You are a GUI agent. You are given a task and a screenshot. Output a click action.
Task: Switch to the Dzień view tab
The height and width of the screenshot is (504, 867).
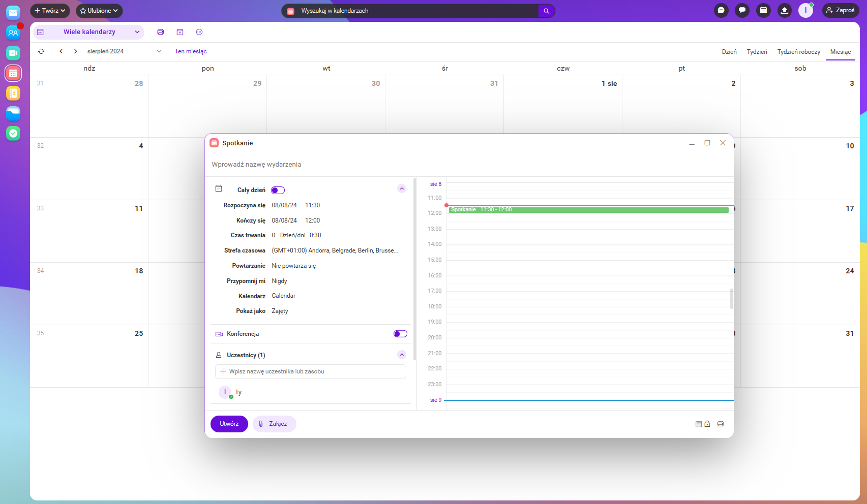point(729,52)
